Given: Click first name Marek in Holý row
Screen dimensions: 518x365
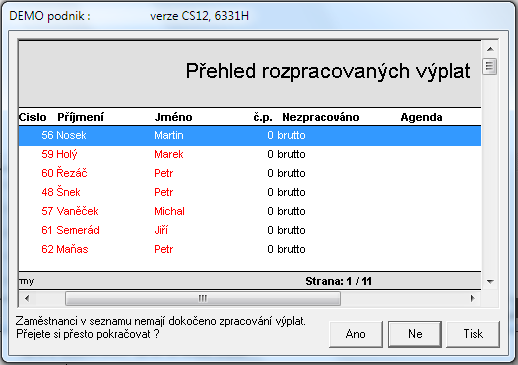Looking at the screenshot, I should [169, 154].
